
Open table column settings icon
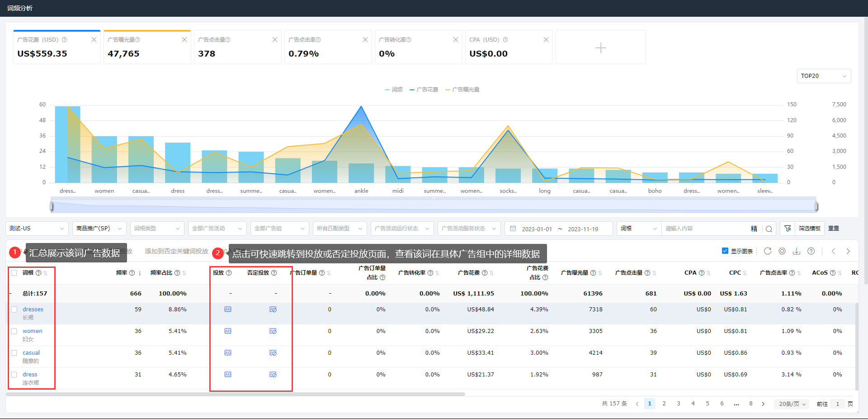782,251
